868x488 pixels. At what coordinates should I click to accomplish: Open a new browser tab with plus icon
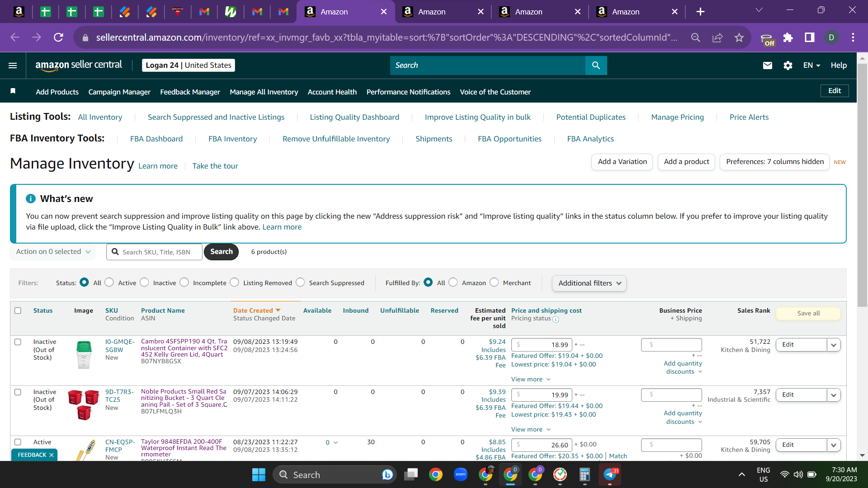(x=700, y=12)
